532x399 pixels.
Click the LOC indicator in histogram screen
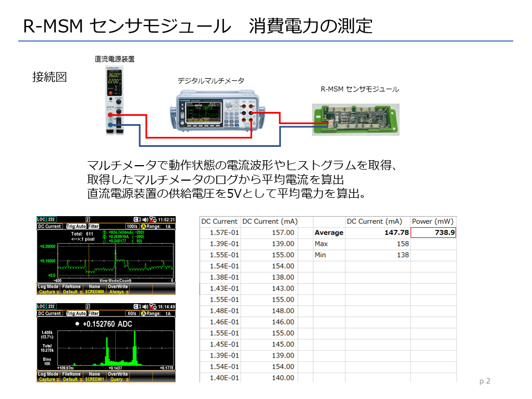(x=42, y=307)
